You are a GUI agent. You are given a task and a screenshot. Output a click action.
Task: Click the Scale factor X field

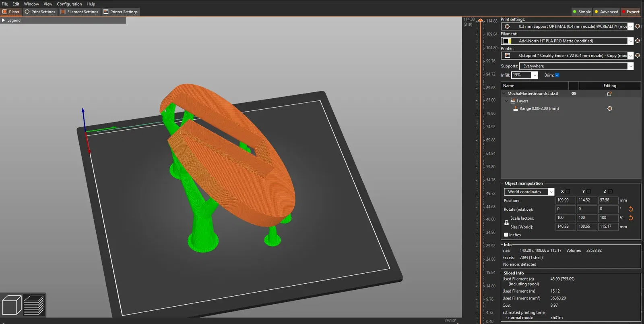(x=566, y=218)
